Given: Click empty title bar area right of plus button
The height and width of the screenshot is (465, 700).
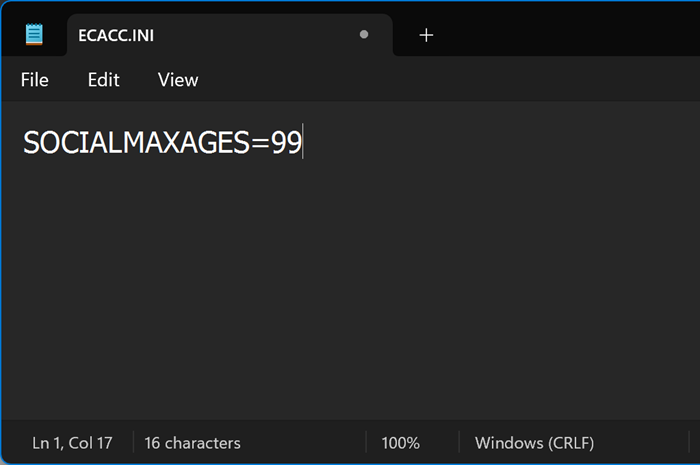Looking at the screenshot, I should pyautogui.click(x=560, y=35).
